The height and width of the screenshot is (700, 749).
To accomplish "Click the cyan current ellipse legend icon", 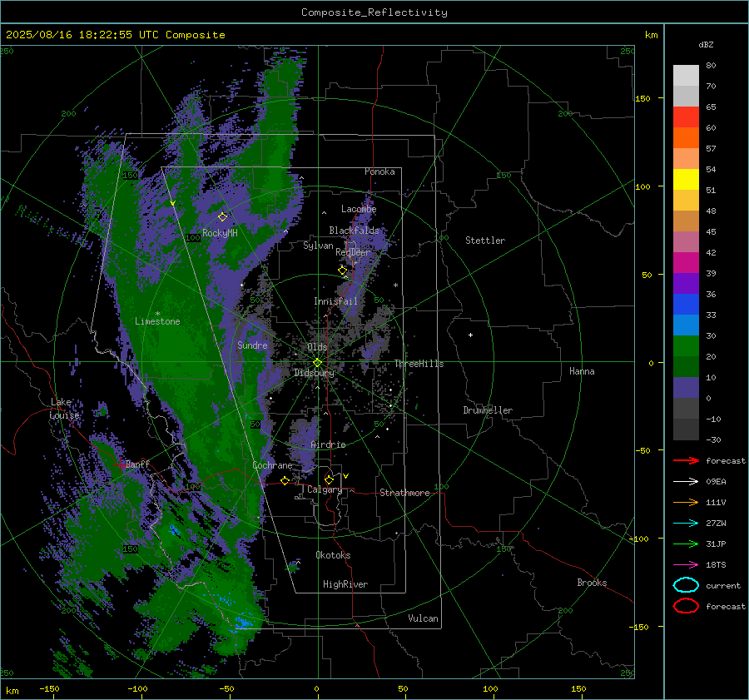I will tap(686, 585).
